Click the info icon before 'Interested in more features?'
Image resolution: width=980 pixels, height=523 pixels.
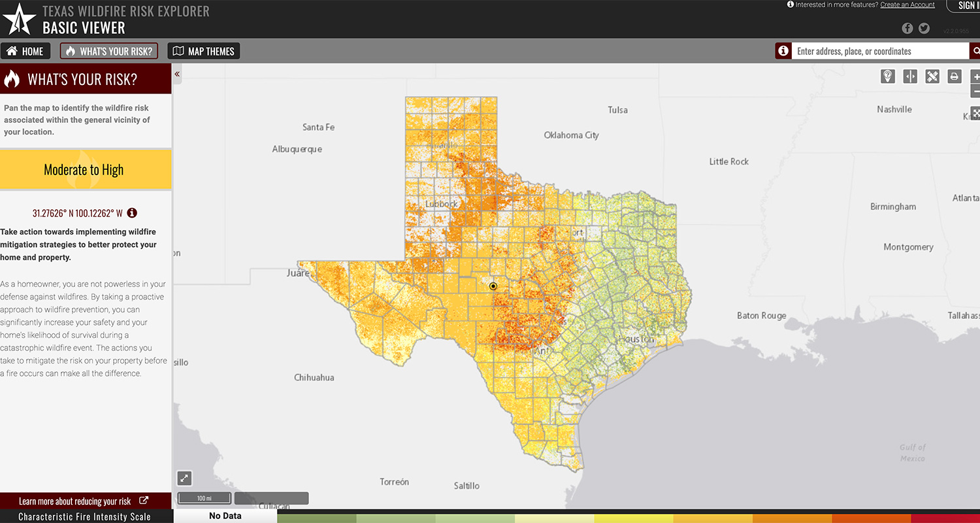tap(791, 5)
